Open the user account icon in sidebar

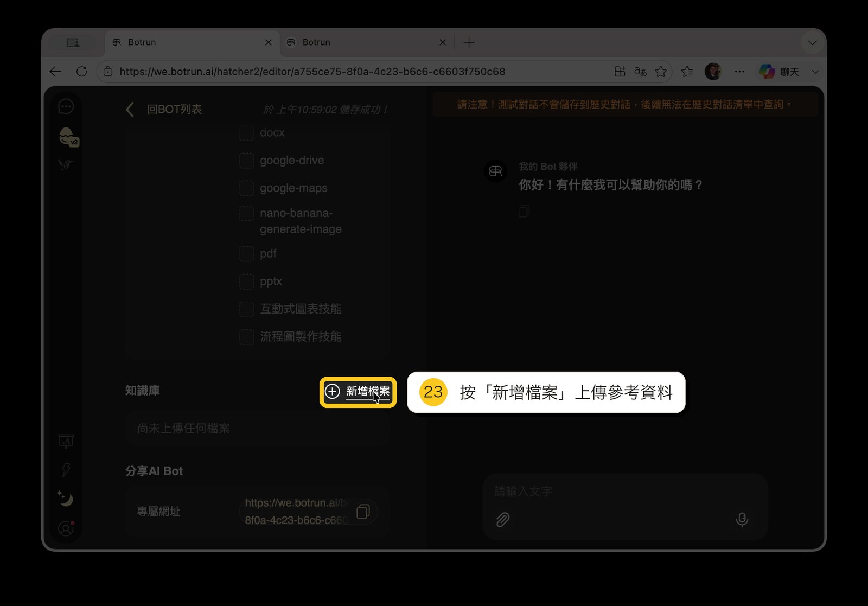point(66,528)
